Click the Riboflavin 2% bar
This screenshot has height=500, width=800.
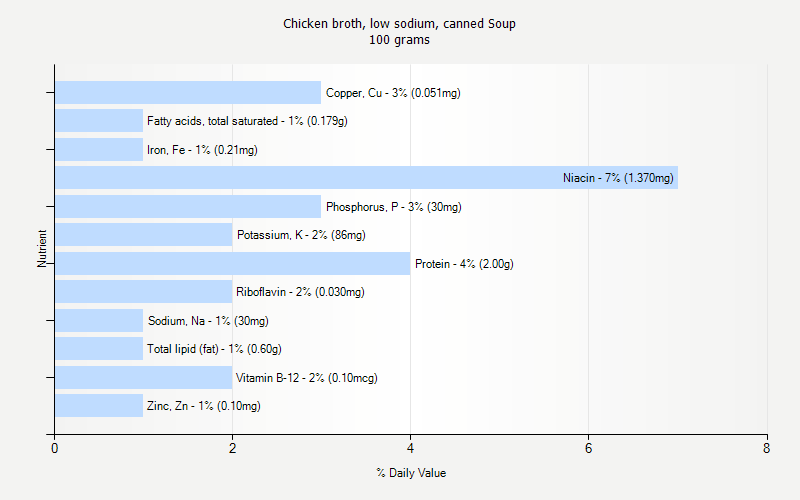point(143,292)
